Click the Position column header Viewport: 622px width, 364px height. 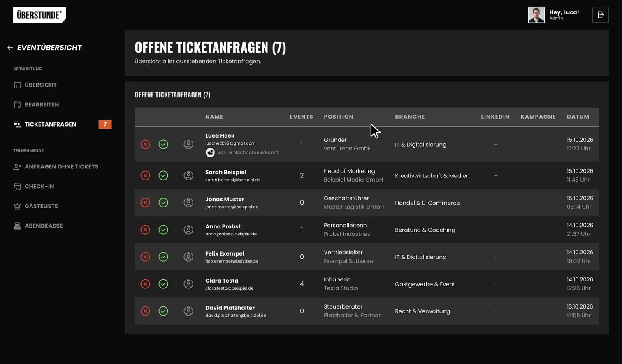tap(339, 117)
